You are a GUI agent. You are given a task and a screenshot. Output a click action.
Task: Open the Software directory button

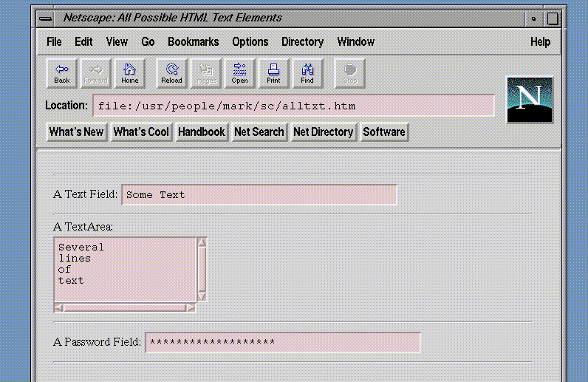pos(384,132)
